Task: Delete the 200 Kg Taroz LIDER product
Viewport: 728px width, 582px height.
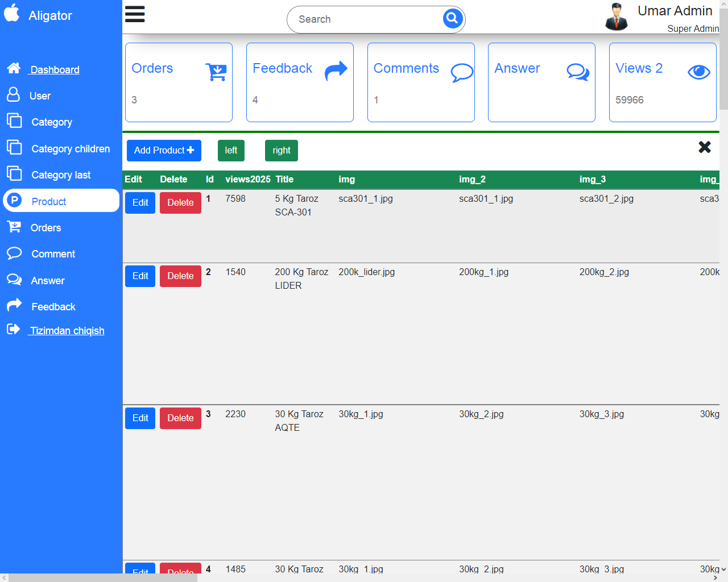Action: click(x=180, y=276)
